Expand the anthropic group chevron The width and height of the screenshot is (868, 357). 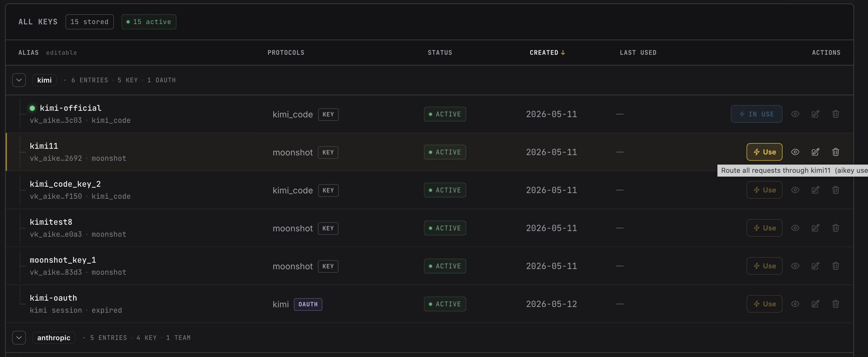(19, 338)
